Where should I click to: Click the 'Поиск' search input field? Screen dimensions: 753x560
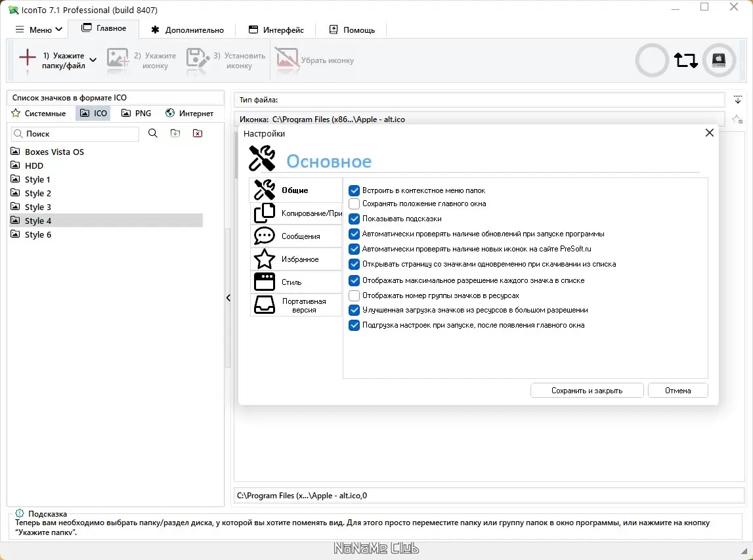(x=75, y=133)
